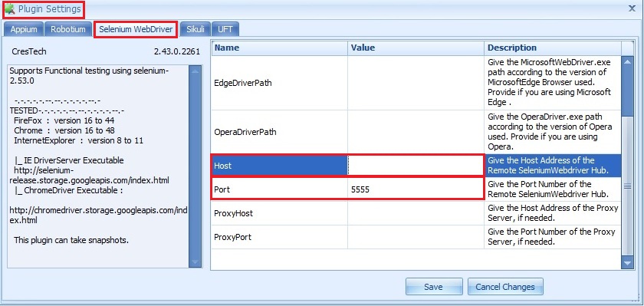Close the Plugin Settings dialog
This screenshot has width=644, height=306.
tap(632, 8)
